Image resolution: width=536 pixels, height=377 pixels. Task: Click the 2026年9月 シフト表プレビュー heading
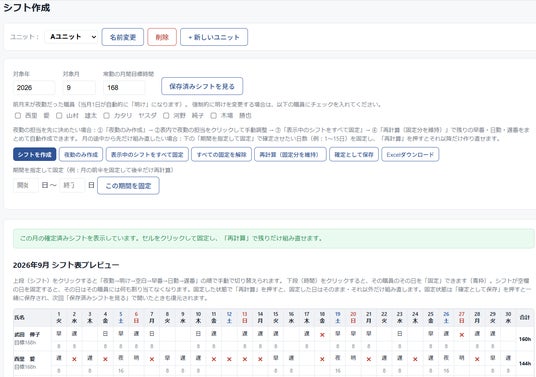66,265
